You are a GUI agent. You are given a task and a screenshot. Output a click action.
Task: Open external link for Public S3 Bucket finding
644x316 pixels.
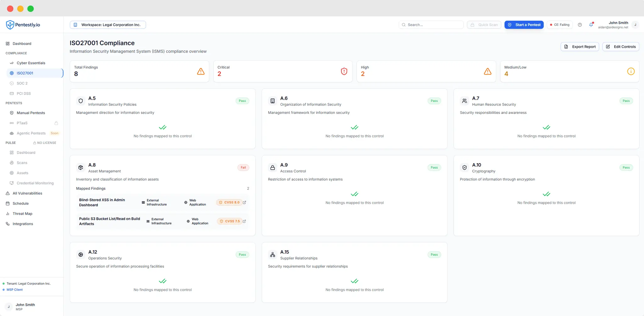[244, 221]
